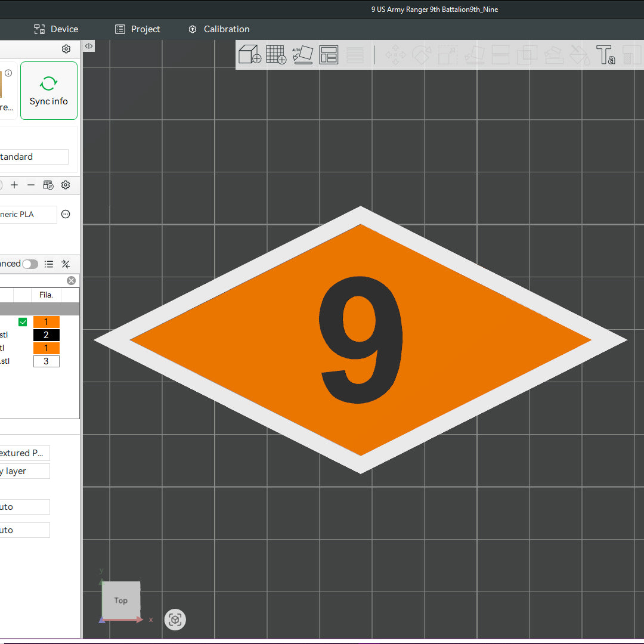Click the Arrange all objects icon
644x644 pixels.
point(329,55)
